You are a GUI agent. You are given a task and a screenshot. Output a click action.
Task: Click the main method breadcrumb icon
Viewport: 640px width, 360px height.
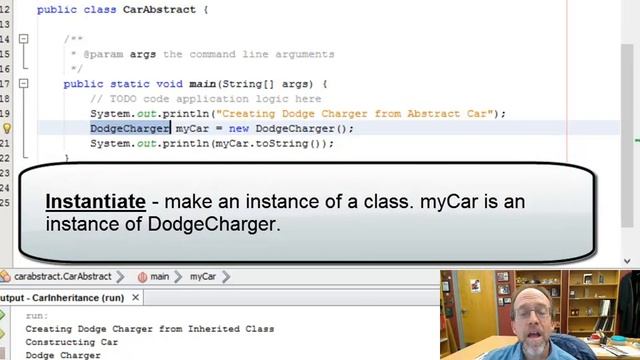142,277
